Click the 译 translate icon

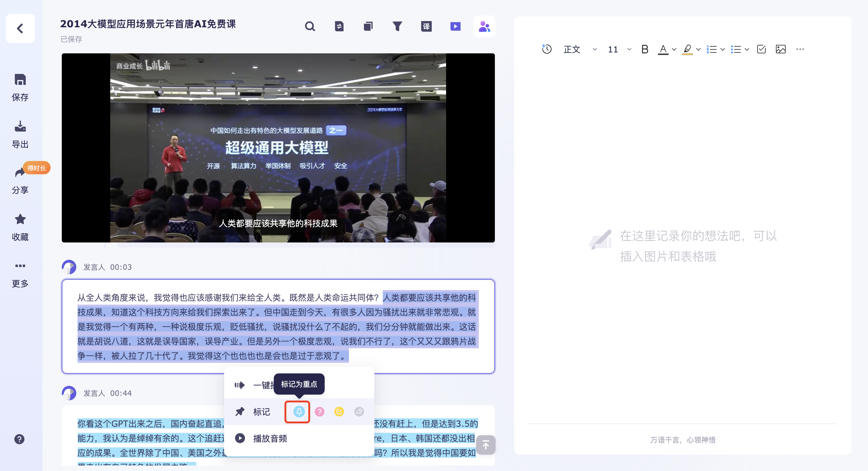[426, 26]
